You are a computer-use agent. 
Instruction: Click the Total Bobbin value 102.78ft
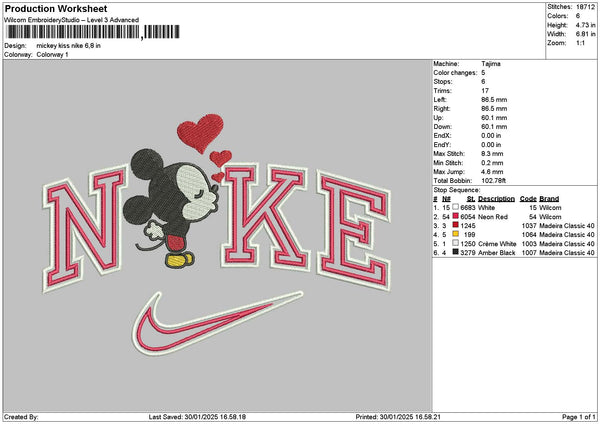click(493, 181)
